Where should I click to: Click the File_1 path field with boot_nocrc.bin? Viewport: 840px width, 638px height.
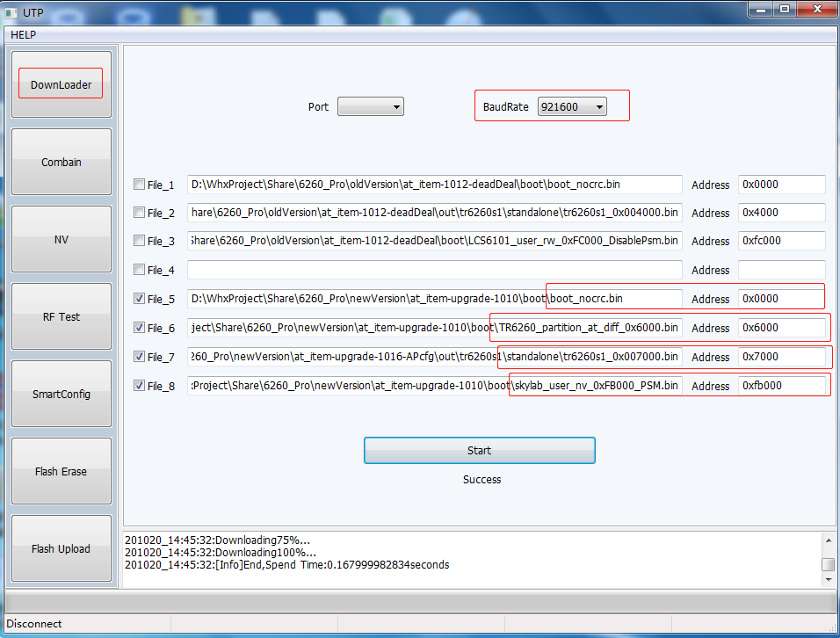[434, 185]
